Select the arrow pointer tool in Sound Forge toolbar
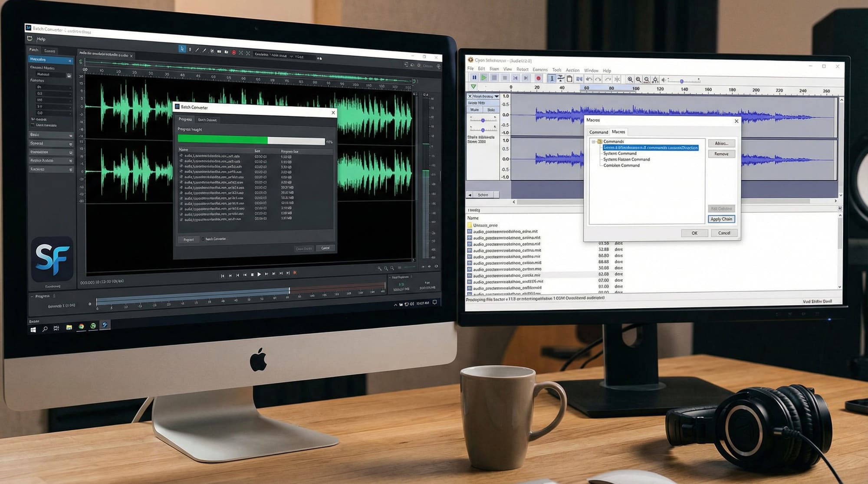 (182, 49)
